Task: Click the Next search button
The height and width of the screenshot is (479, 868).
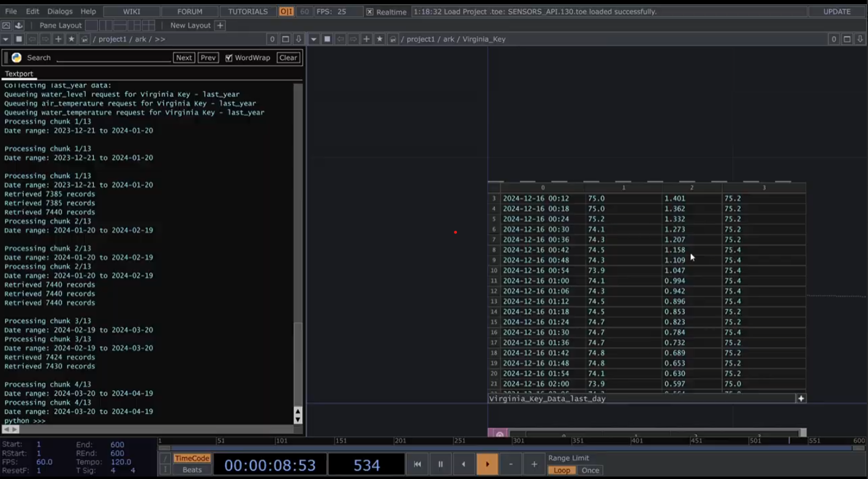Action: (184, 58)
